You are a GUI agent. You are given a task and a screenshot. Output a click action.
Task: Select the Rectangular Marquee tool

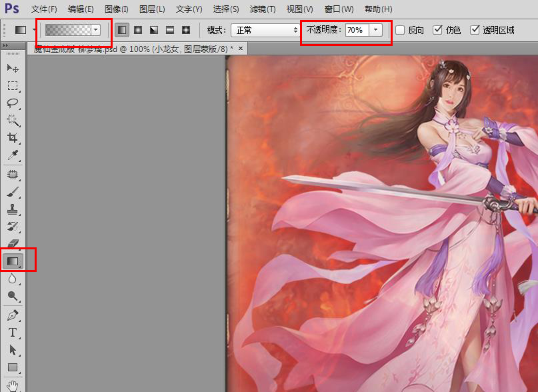13,85
